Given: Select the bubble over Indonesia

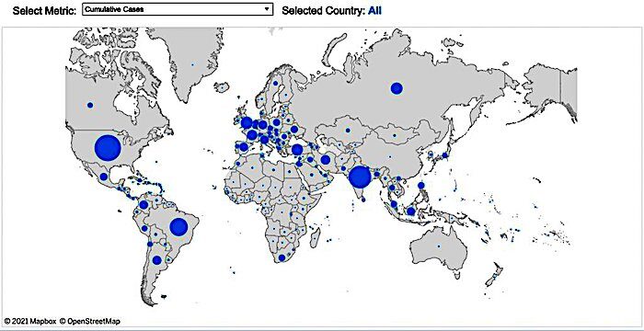Looking at the screenshot, I should click(410, 211).
